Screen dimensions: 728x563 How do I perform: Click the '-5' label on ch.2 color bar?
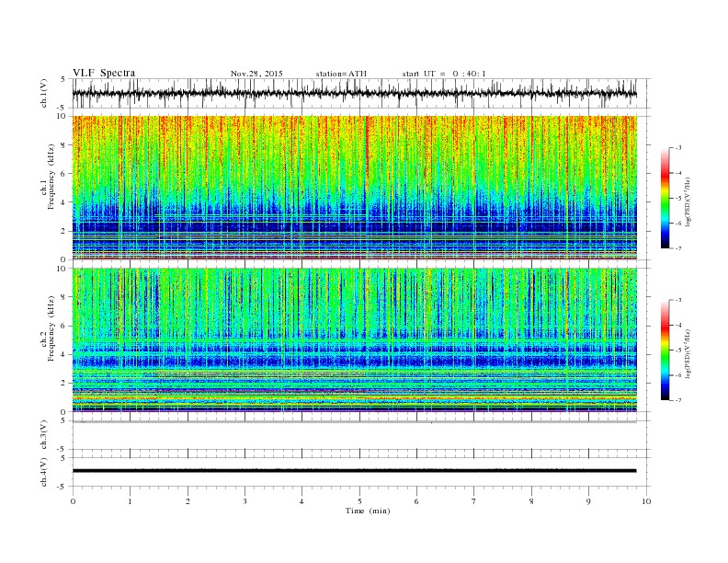(678, 350)
